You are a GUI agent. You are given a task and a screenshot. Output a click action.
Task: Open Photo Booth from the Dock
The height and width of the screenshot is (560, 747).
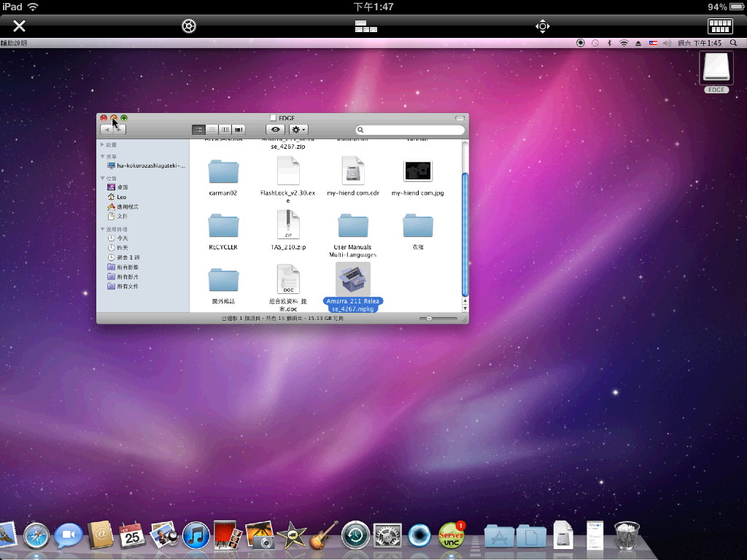point(228,535)
